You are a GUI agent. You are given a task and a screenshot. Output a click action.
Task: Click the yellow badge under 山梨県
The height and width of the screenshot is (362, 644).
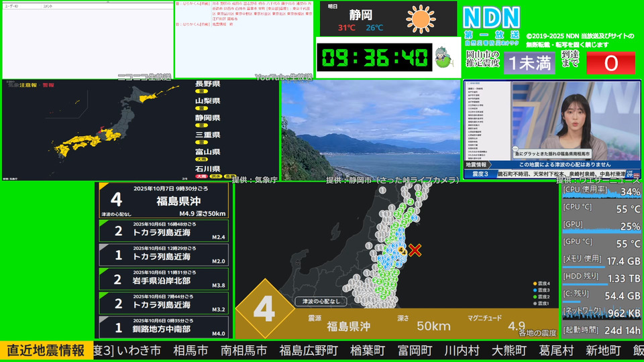pos(201,109)
